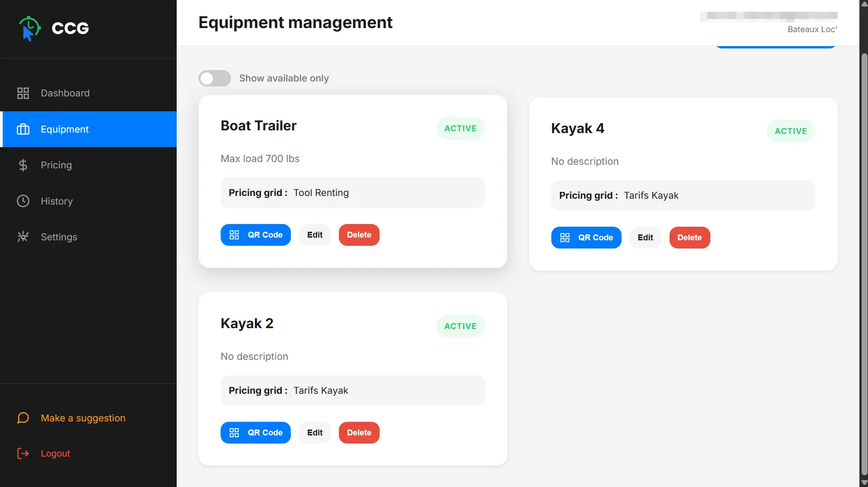Open Pricing via the dollar icon
Image resolution: width=868 pixels, height=487 pixels.
click(x=23, y=165)
